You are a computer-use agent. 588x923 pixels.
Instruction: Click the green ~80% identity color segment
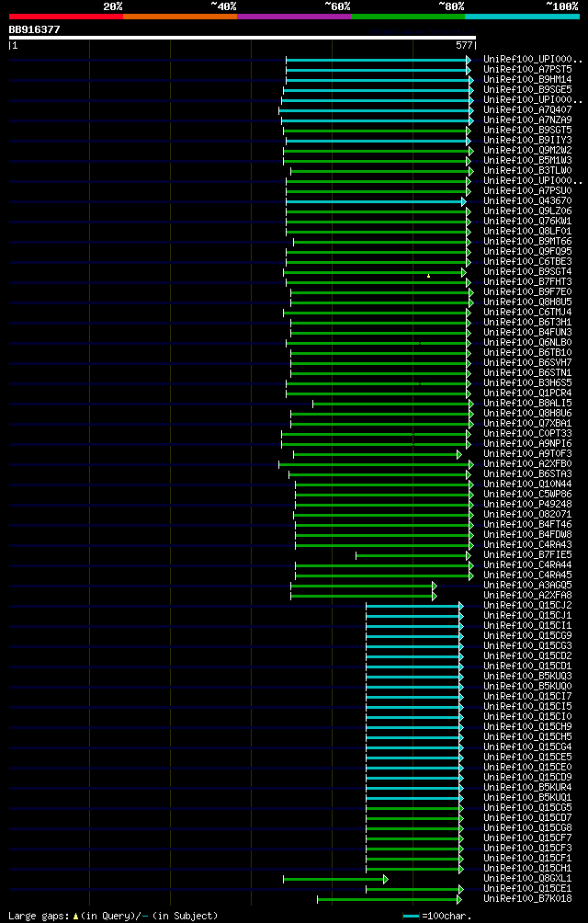point(408,17)
